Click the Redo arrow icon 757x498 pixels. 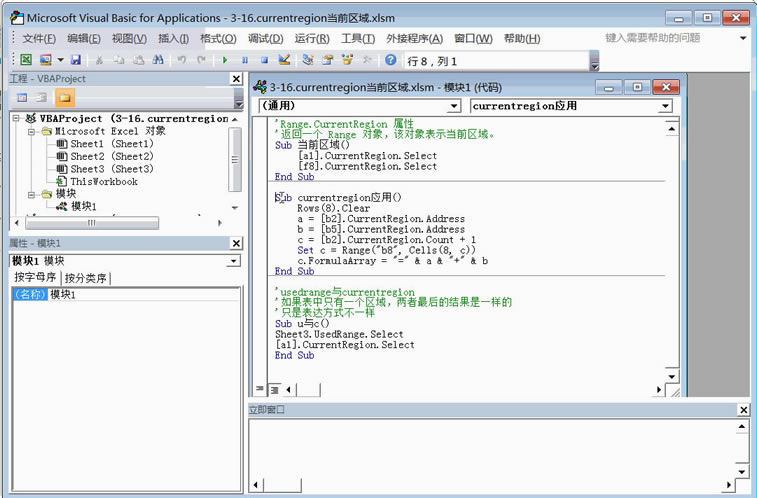click(201, 60)
